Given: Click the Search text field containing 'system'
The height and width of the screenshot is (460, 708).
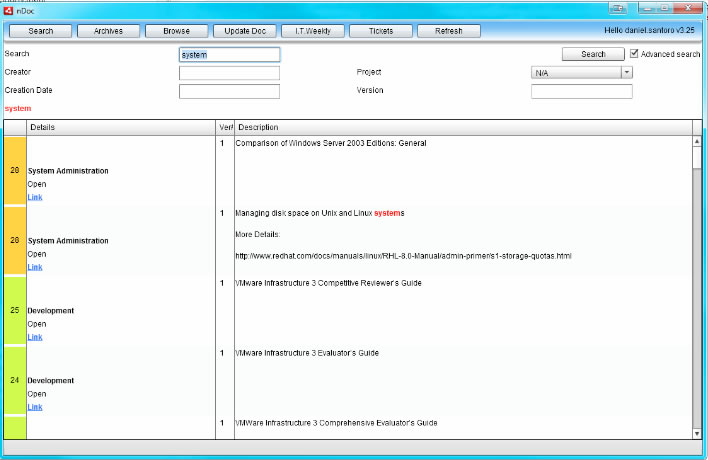Looking at the screenshot, I should click(229, 55).
